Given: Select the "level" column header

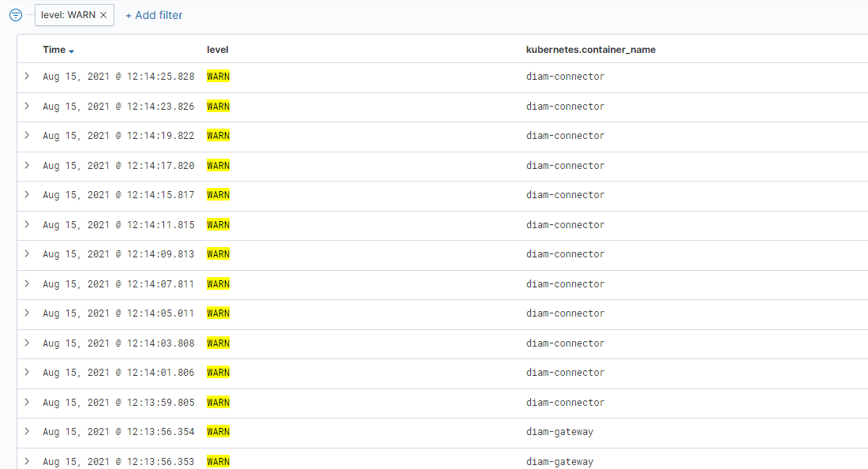Looking at the screenshot, I should point(218,49).
